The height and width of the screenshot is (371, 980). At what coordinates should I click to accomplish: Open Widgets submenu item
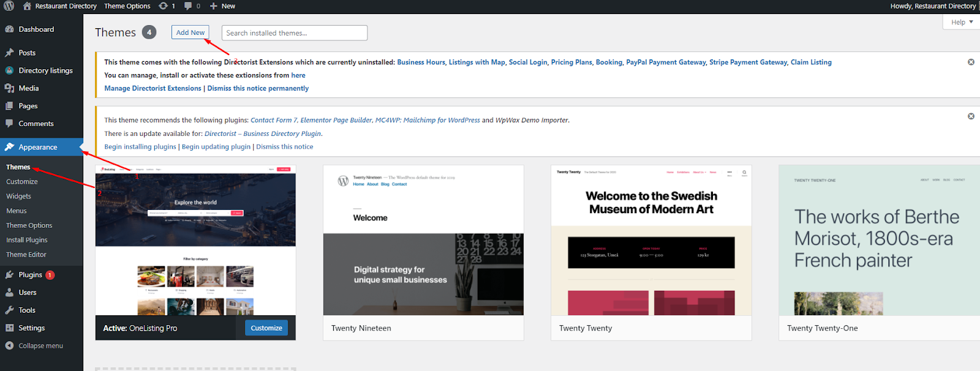(x=18, y=197)
